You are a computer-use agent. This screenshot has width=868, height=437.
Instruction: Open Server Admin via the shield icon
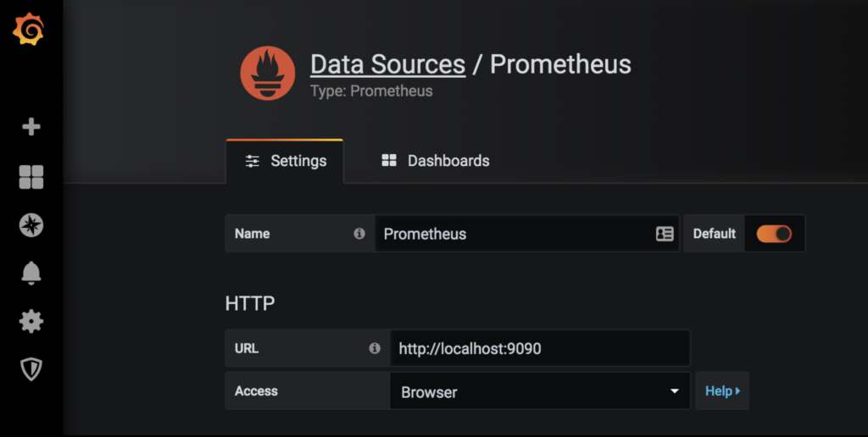31,369
